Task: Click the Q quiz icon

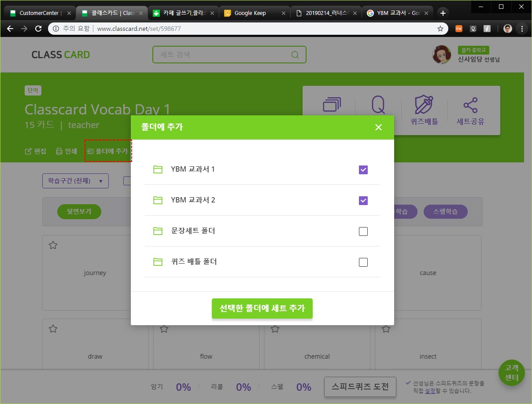Action: pyautogui.click(x=378, y=106)
